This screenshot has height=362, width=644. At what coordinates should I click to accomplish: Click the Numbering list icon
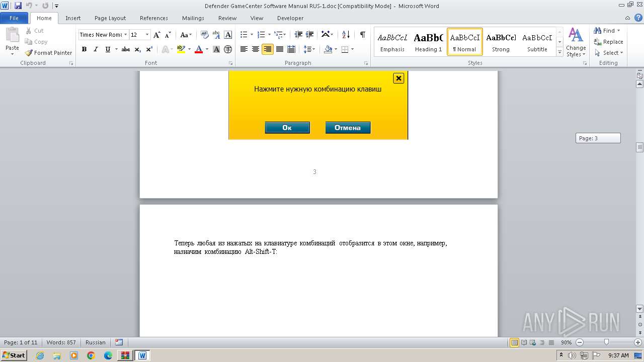pyautogui.click(x=261, y=35)
